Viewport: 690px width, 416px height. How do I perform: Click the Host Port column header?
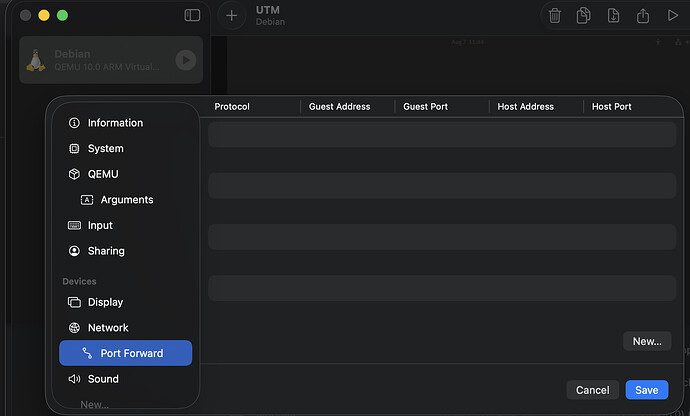tap(611, 107)
